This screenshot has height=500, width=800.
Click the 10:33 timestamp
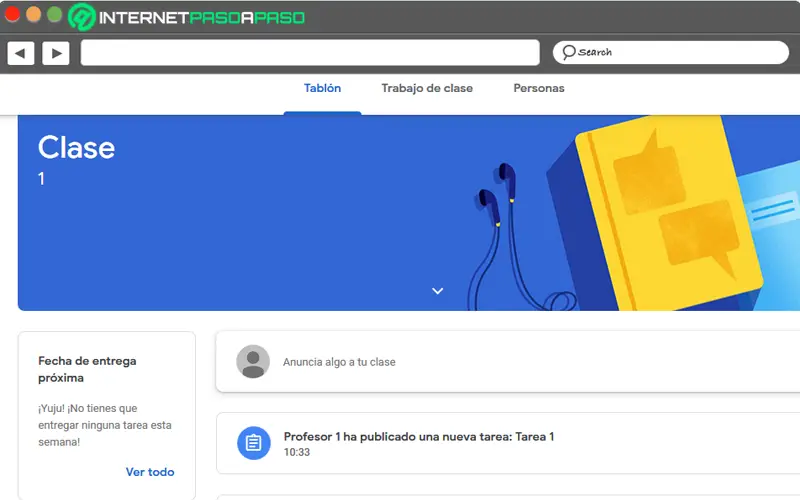click(x=297, y=452)
